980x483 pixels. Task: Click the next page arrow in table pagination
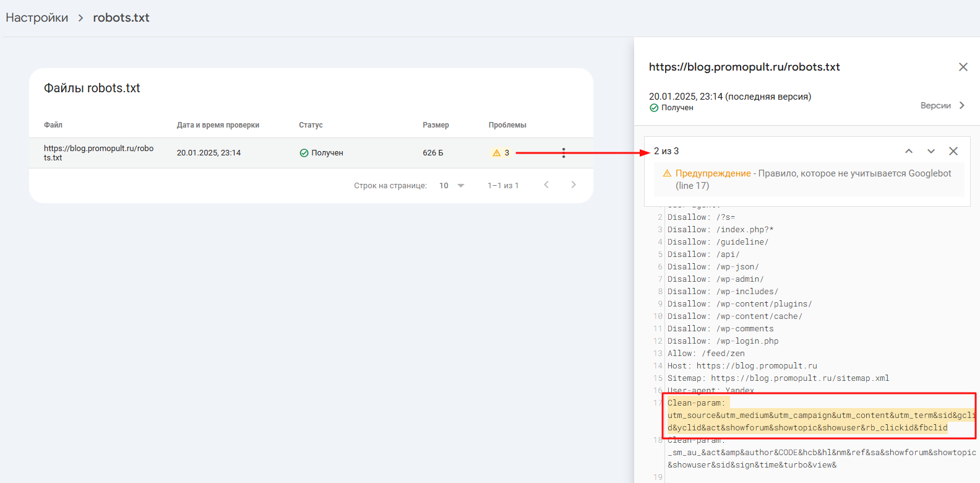click(573, 185)
